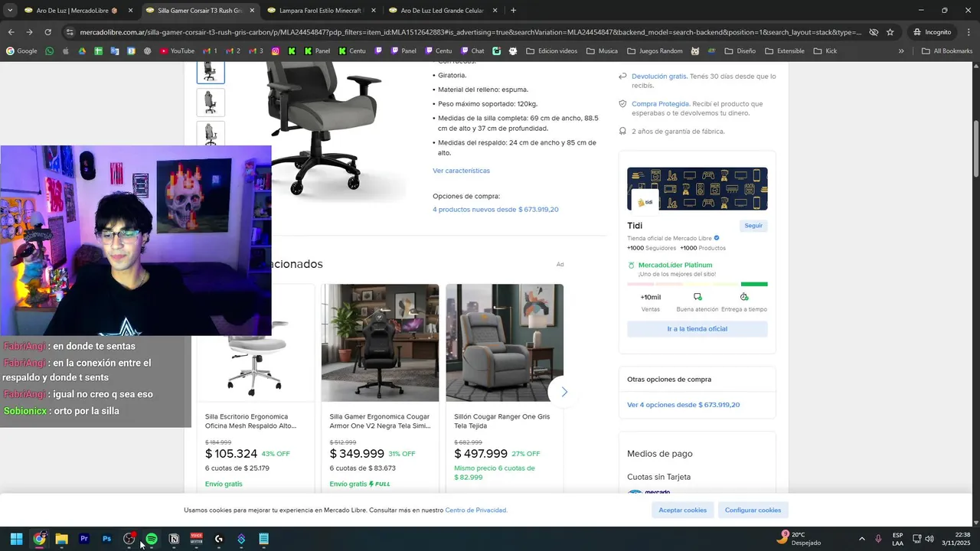This screenshot has width=980, height=551.
Task: Open the Twitch Chat bookmark
Action: point(472,51)
